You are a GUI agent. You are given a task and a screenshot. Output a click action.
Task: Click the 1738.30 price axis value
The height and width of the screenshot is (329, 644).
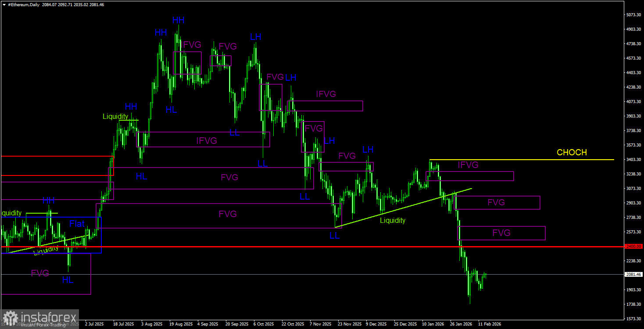click(634, 304)
